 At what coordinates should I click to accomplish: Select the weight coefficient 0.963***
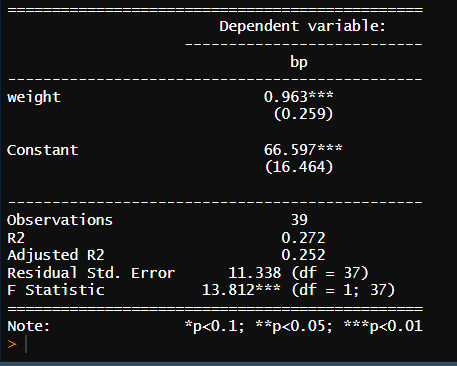[x=298, y=97]
